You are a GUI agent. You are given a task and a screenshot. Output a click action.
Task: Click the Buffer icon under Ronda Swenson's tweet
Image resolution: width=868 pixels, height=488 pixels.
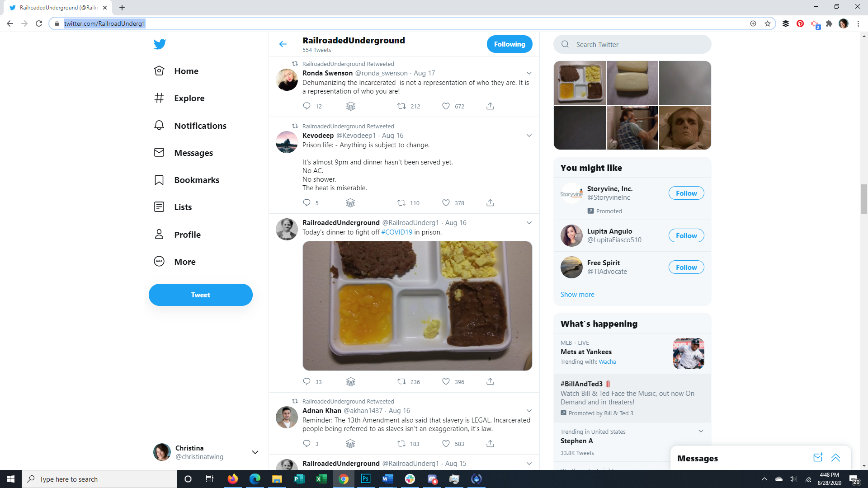pos(351,106)
